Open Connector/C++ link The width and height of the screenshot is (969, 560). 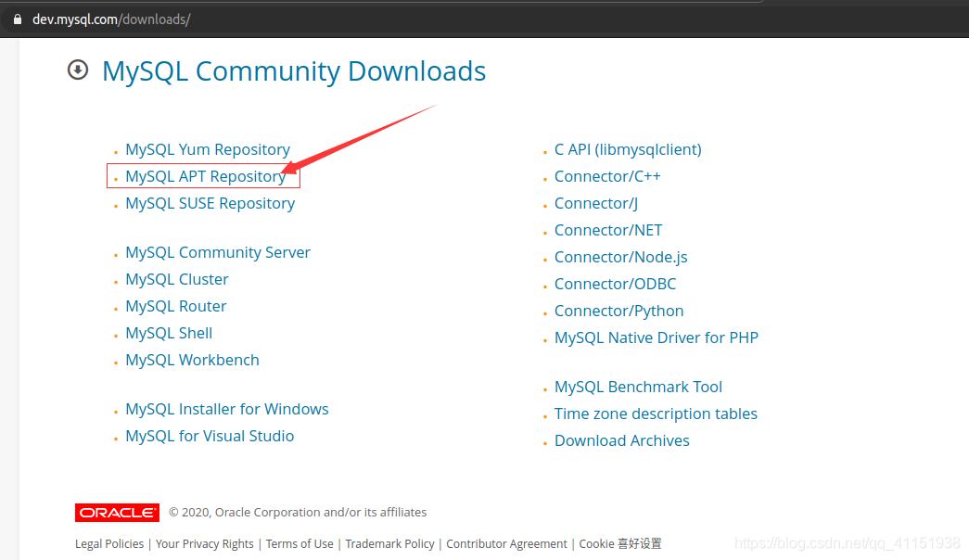click(607, 176)
